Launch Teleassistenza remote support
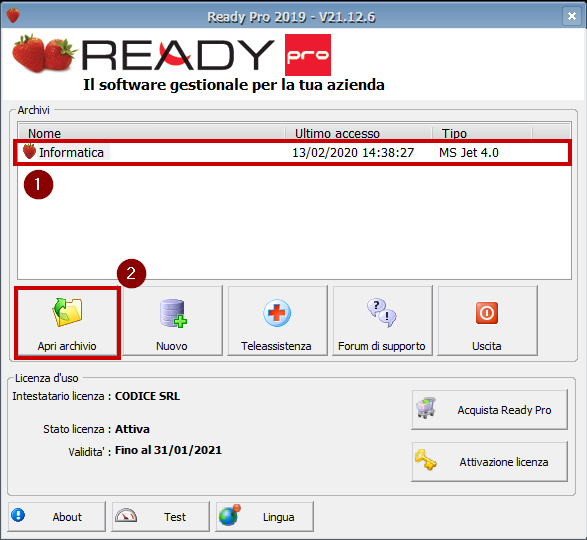Viewport: 587px width, 540px height. click(x=277, y=321)
